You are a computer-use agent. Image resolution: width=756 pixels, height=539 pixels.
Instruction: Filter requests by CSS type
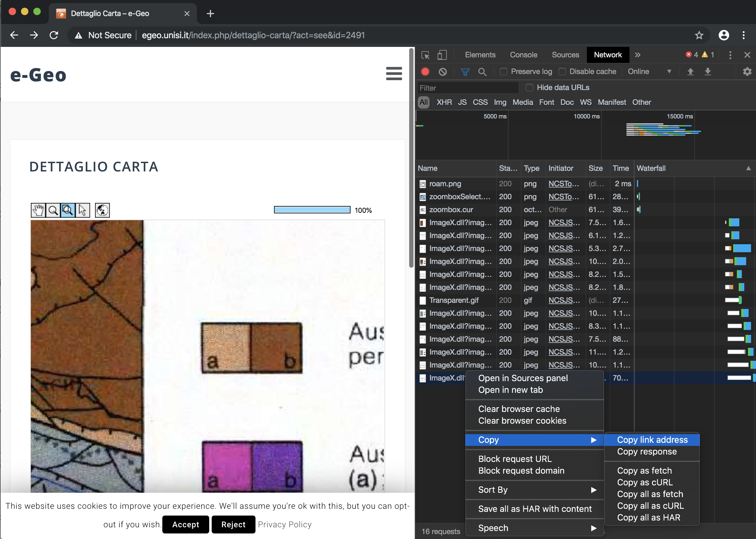pyautogui.click(x=480, y=102)
